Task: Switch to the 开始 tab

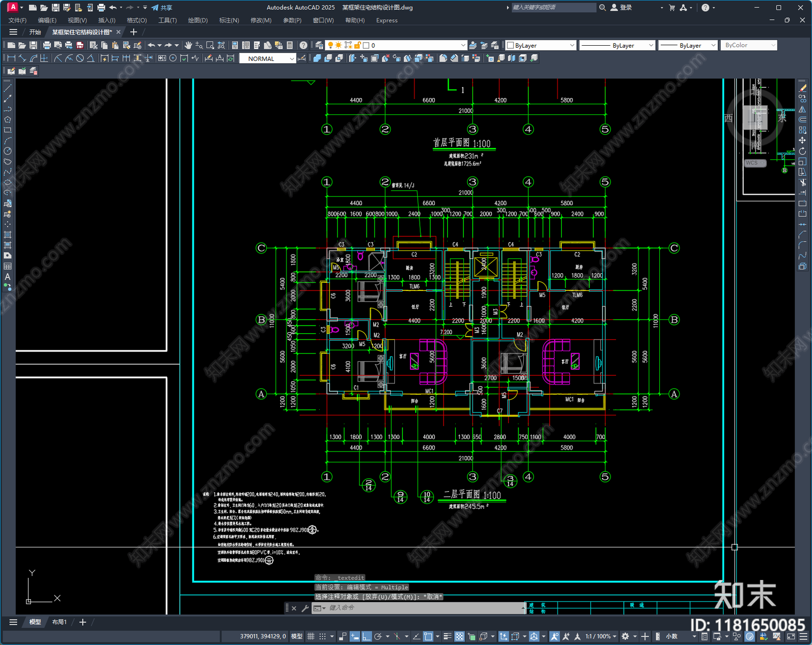Action: pyautogui.click(x=35, y=32)
